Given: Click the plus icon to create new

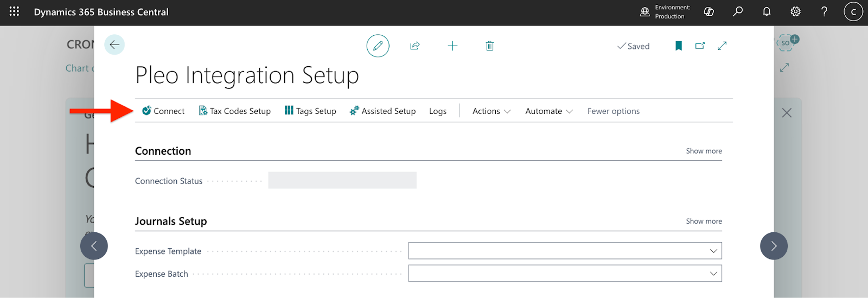Looking at the screenshot, I should [x=452, y=46].
